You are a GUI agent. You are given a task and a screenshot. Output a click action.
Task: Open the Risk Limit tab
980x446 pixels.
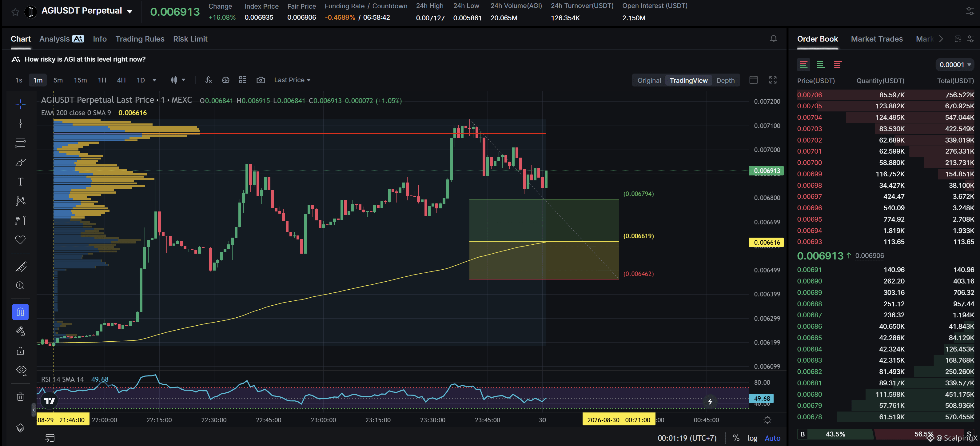[190, 39]
